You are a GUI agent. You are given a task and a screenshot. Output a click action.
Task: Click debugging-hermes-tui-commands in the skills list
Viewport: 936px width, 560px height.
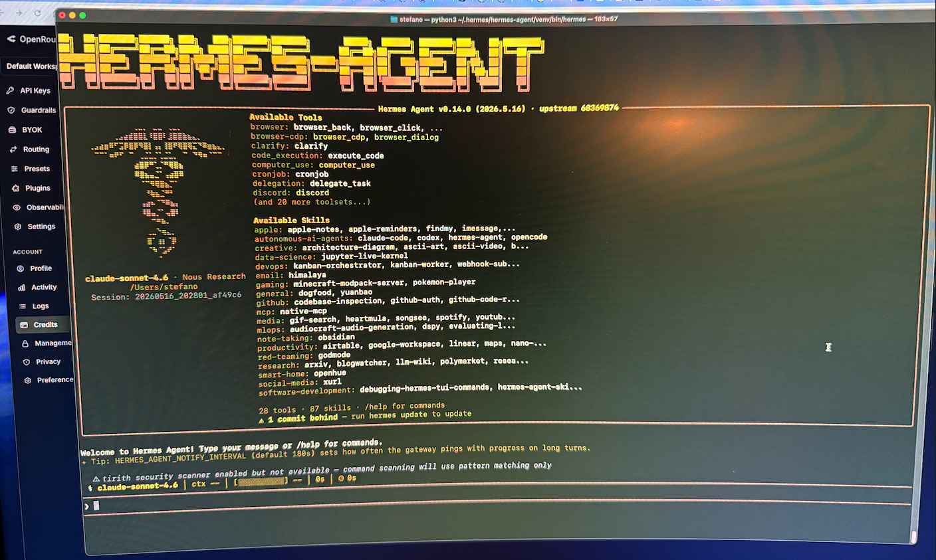(424, 389)
